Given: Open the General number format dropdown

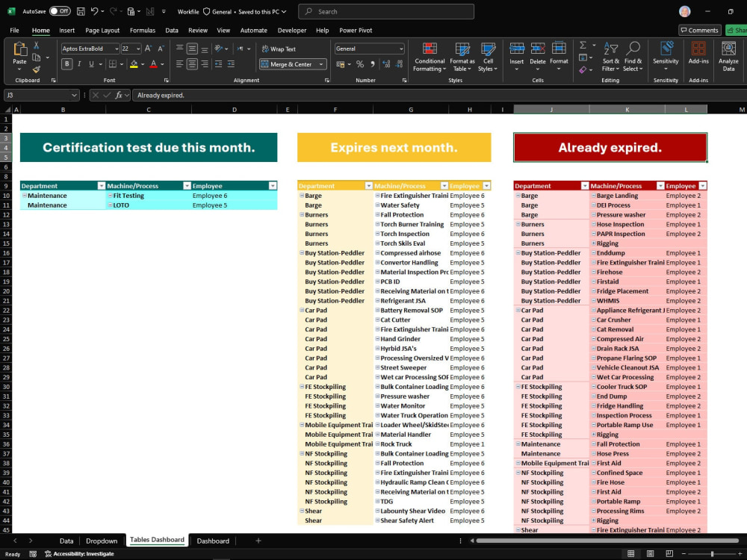Looking at the screenshot, I should click(x=401, y=49).
